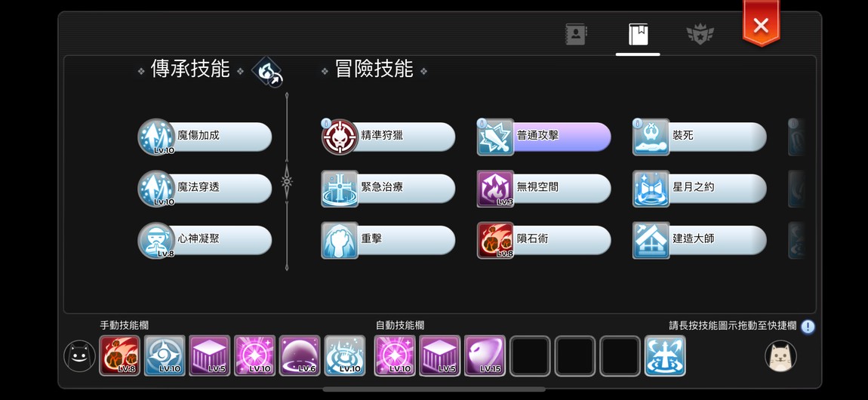Select the 建造大師 skill icon
Screen dimensions: 868x400
[x=651, y=241]
